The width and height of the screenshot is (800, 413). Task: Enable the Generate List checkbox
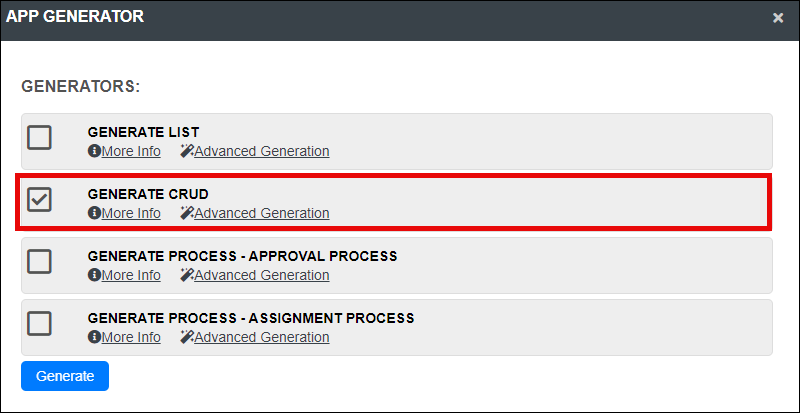point(39,137)
